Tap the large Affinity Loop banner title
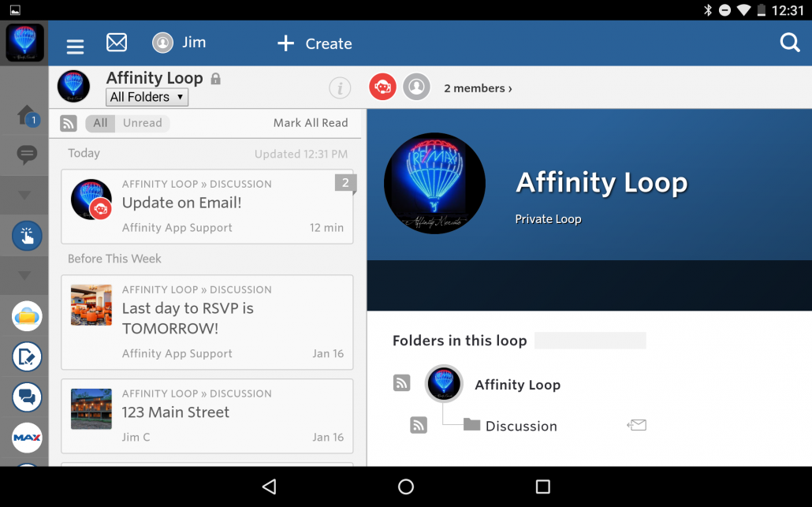 coord(602,183)
